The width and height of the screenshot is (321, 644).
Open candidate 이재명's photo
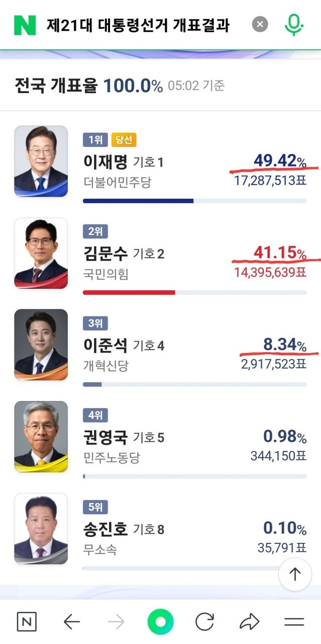tap(41, 161)
